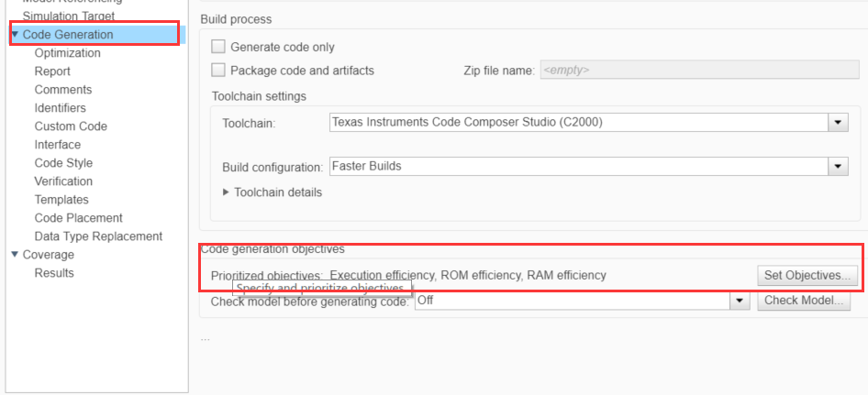Viewport: 868px width, 395px height.
Task: Collapse the Coverage tree node
Action: point(15,255)
